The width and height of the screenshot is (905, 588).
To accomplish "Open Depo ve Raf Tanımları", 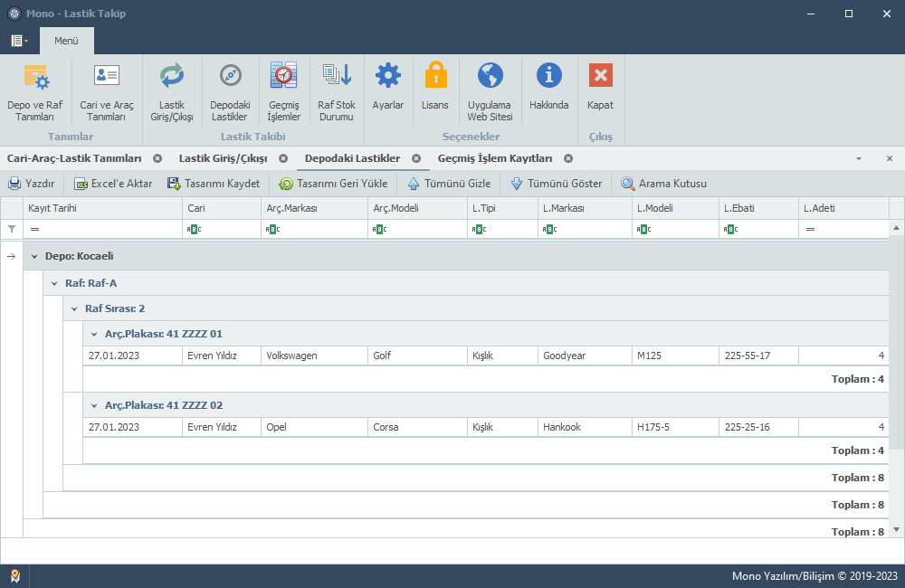I will pyautogui.click(x=35, y=90).
